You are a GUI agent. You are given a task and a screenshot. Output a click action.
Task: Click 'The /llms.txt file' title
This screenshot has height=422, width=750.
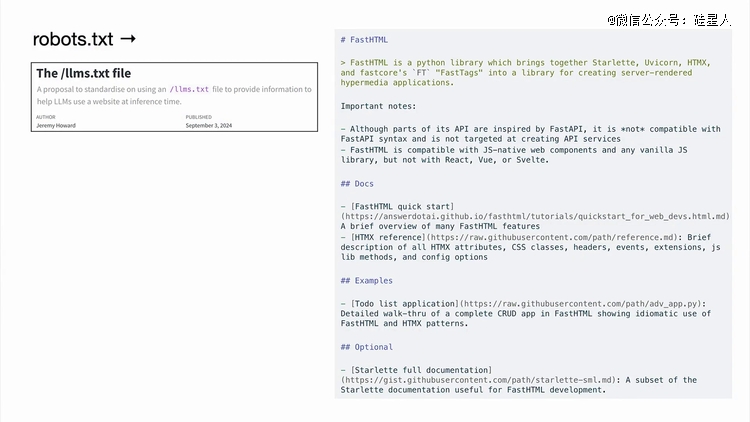point(84,73)
